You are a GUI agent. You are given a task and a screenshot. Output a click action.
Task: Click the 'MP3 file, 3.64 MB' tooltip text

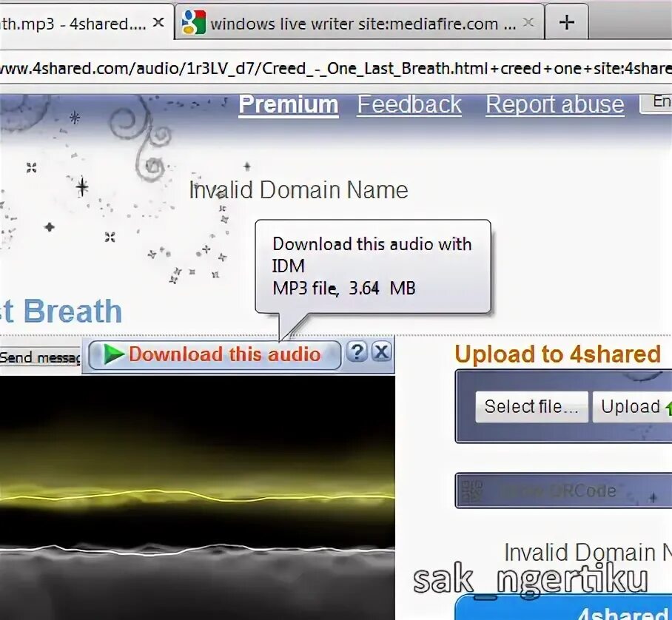tap(344, 288)
